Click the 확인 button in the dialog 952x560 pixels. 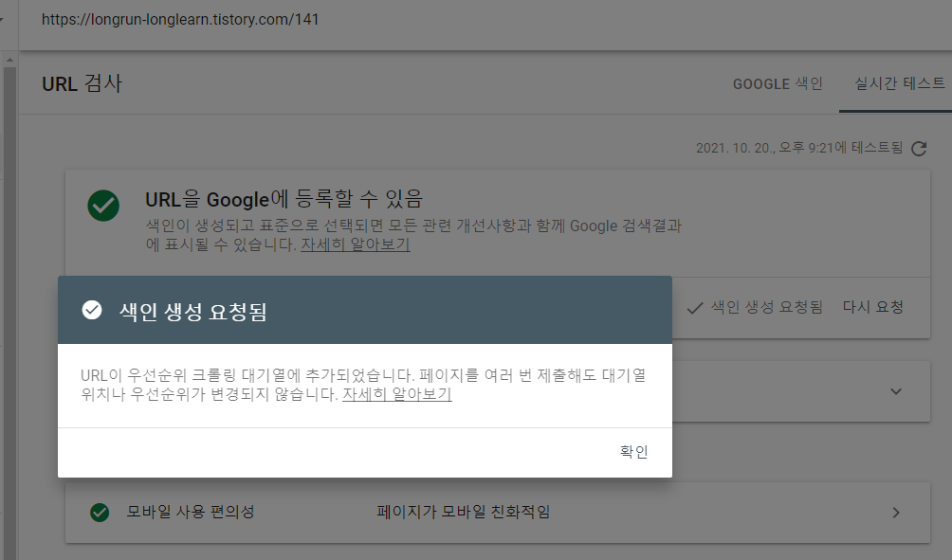633,452
